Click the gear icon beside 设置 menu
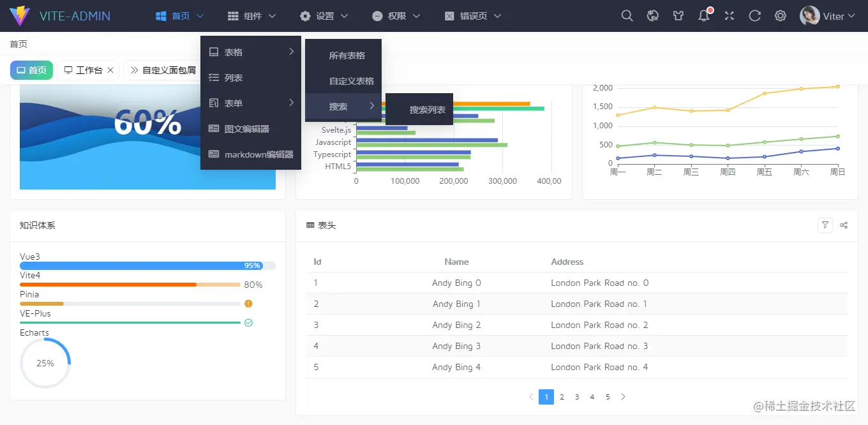The height and width of the screenshot is (425, 868). click(x=306, y=16)
